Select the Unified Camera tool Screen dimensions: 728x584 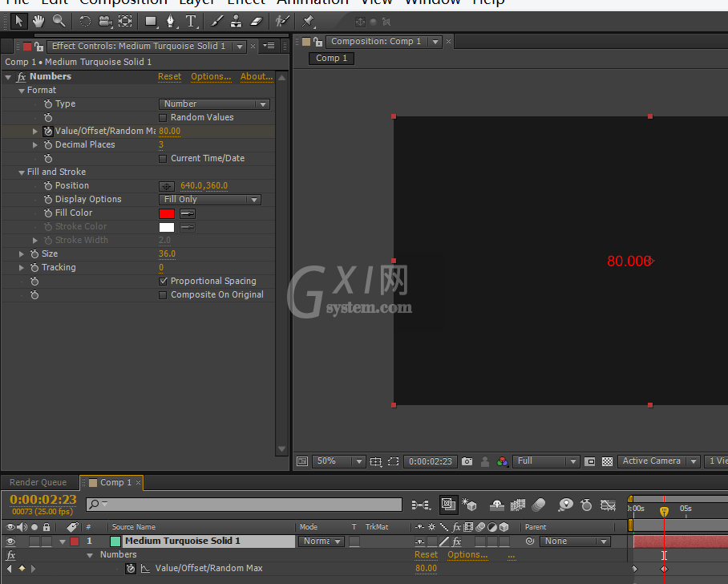(x=105, y=22)
